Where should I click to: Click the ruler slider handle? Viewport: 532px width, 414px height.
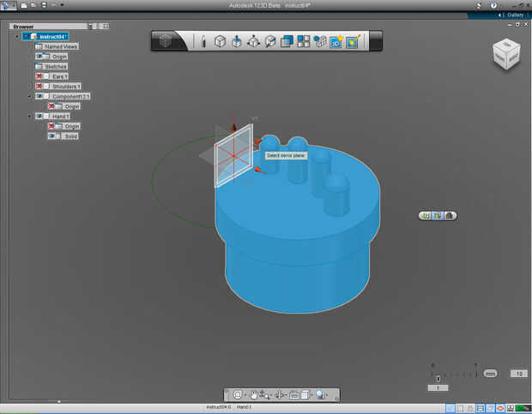[438, 378]
